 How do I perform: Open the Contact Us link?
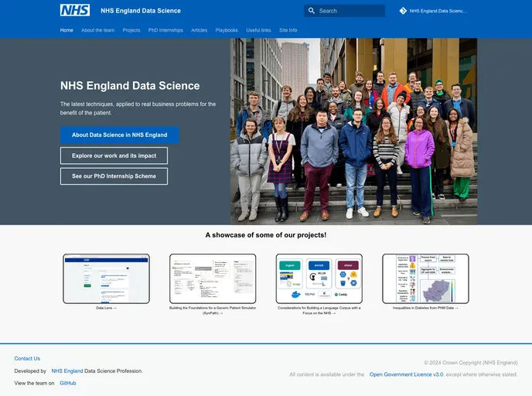click(x=27, y=359)
